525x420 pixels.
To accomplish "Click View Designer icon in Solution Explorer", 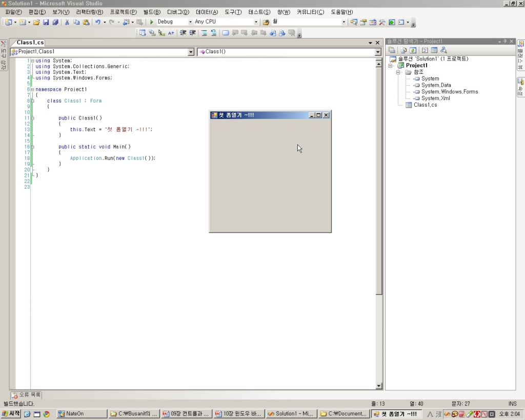I will click(434, 50).
